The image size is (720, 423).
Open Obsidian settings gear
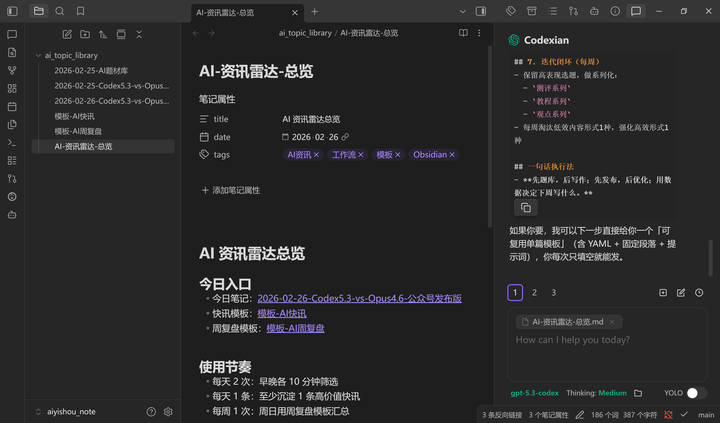pos(168,412)
